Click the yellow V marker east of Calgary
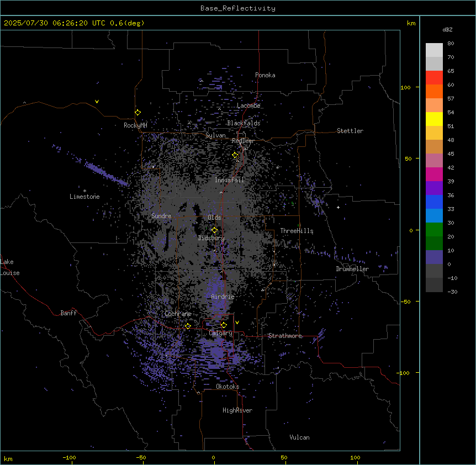476x465 pixels. click(x=237, y=323)
